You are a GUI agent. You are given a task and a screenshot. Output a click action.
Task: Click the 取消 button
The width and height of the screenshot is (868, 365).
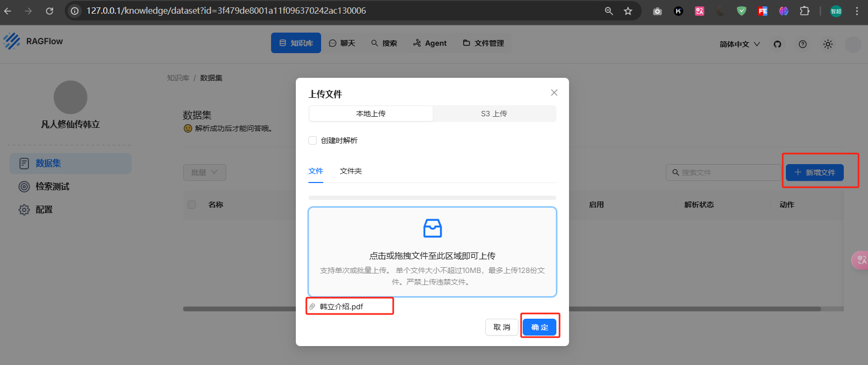tap(502, 327)
